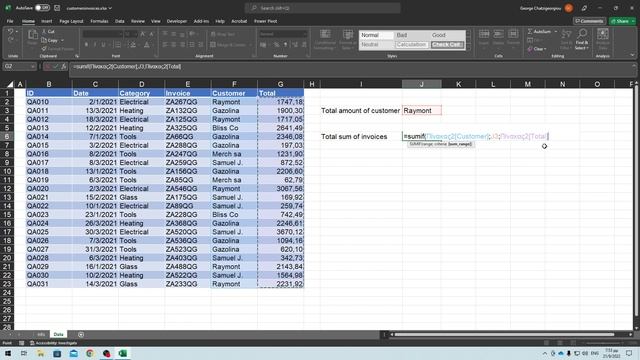Screen dimensions: 640x360
Task: Click the Increase Font Size icon
Action: (x=143, y=34)
